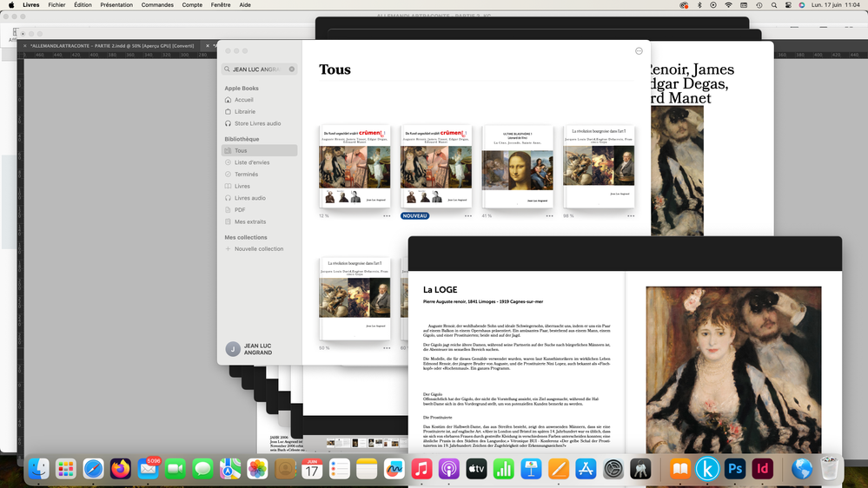The height and width of the screenshot is (488, 868).
Task: Select Tous in the Bibliothèque list
Action: [x=259, y=150]
